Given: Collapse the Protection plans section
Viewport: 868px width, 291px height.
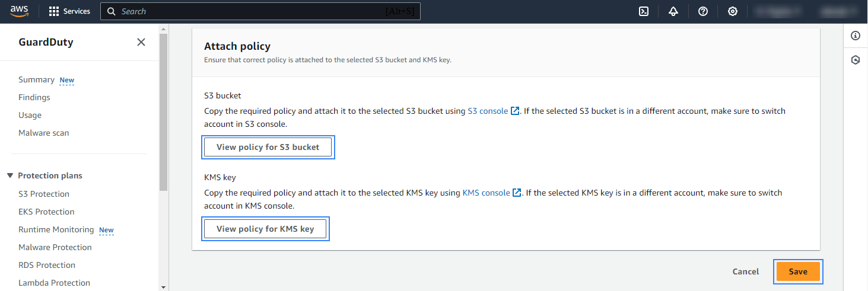Looking at the screenshot, I should click(x=10, y=175).
